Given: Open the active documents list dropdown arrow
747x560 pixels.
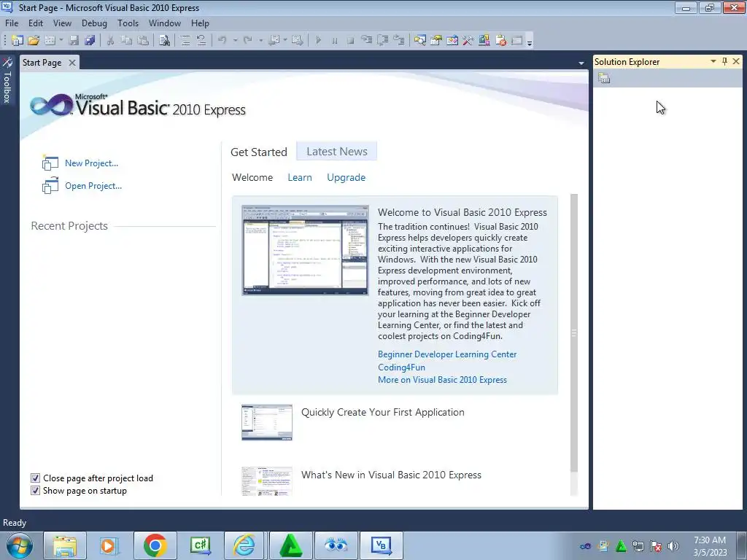Looking at the screenshot, I should tap(581, 63).
